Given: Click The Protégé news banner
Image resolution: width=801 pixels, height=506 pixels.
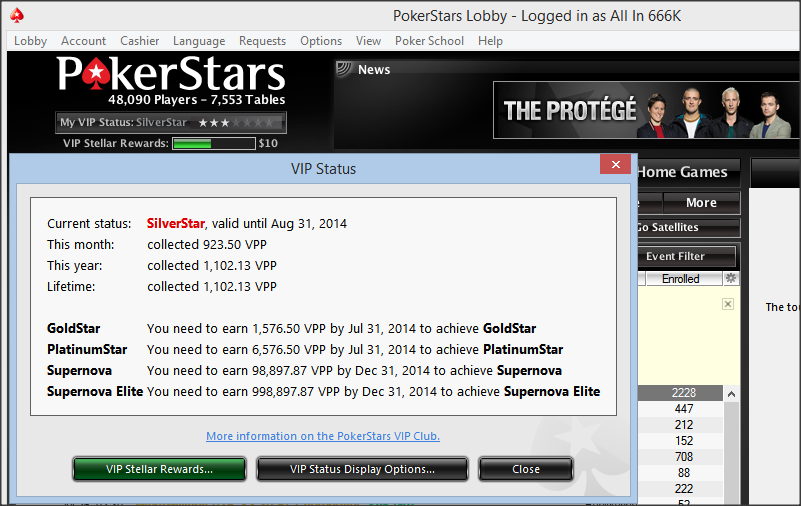Looking at the screenshot, I should tap(646, 110).
